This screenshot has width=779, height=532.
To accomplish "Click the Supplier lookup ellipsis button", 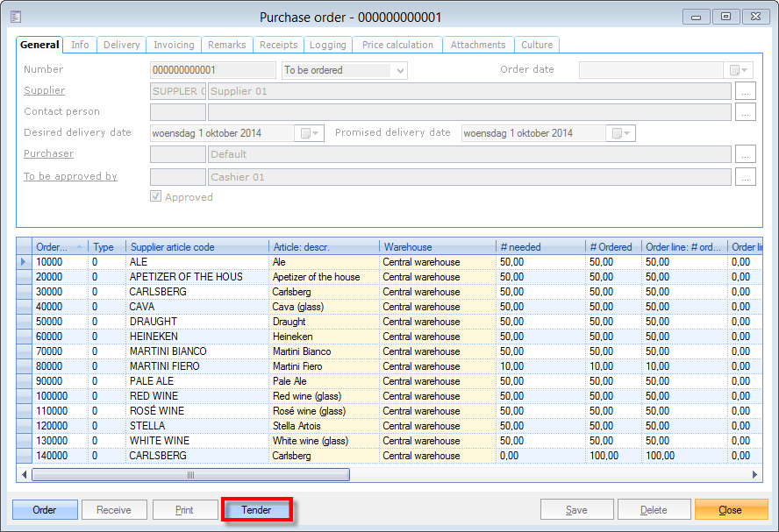I will click(x=745, y=91).
